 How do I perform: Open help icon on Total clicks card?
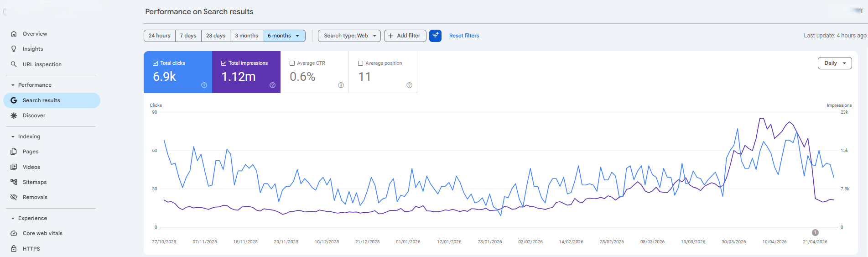pos(204,85)
